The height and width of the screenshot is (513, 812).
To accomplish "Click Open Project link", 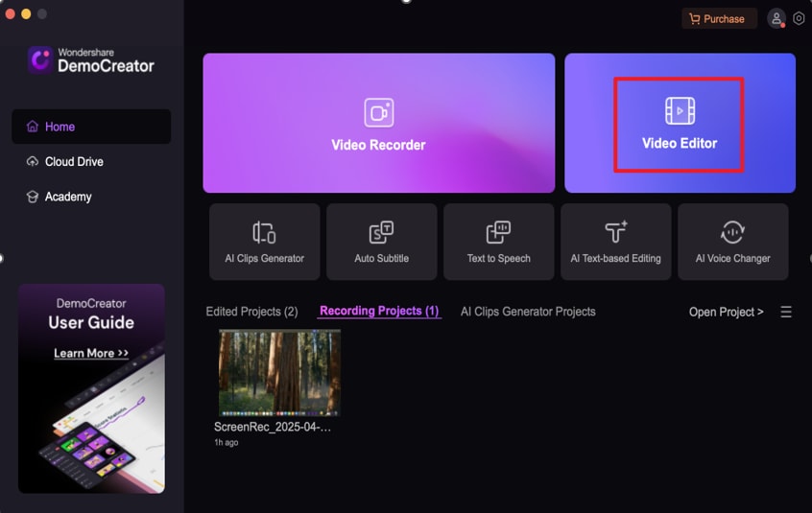I will tap(726, 312).
